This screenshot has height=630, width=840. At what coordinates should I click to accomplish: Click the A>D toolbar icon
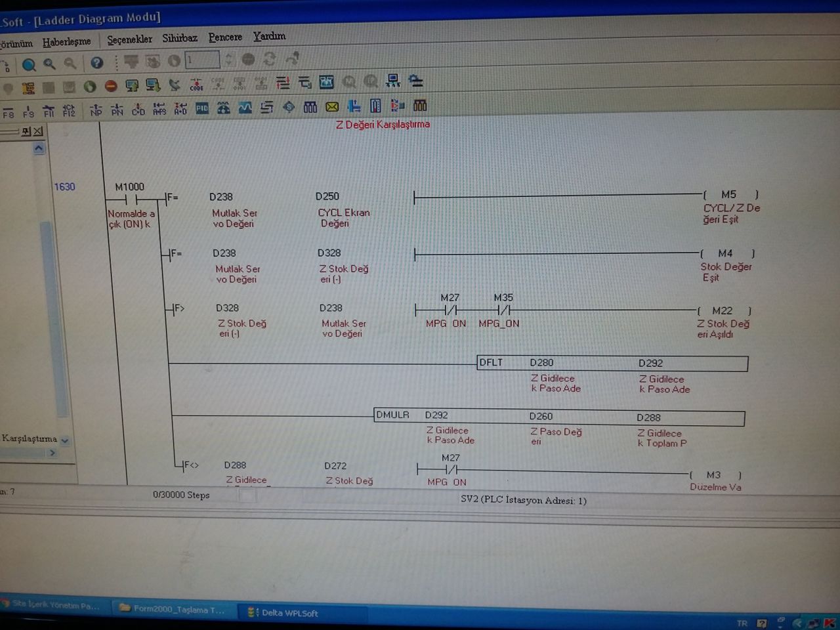[180, 108]
